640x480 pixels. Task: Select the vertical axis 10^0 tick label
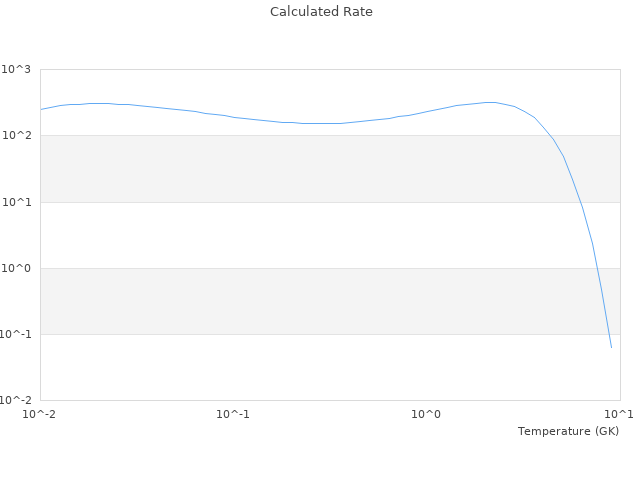click(x=16, y=268)
